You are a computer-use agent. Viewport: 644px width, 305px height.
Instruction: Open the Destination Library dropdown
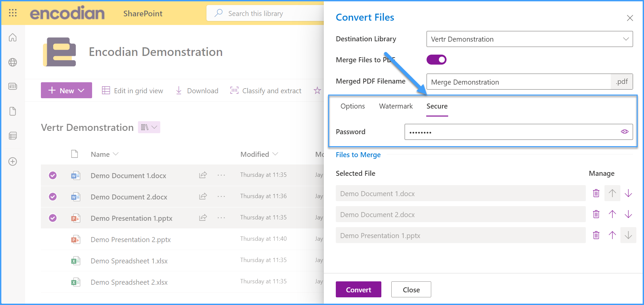pos(530,39)
